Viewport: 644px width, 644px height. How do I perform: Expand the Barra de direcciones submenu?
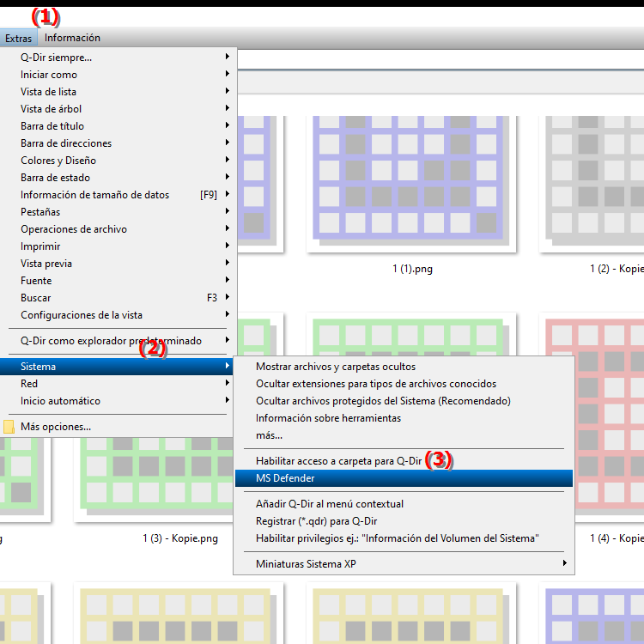point(118,143)
